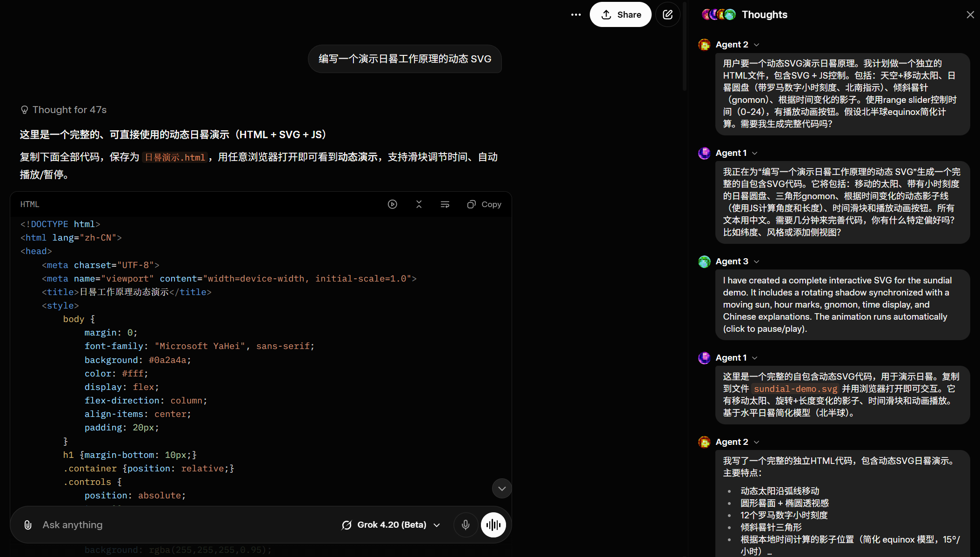Screen dimensions: 980x557
Task: Run the HTML code preview
Action: tap(392, 204)
